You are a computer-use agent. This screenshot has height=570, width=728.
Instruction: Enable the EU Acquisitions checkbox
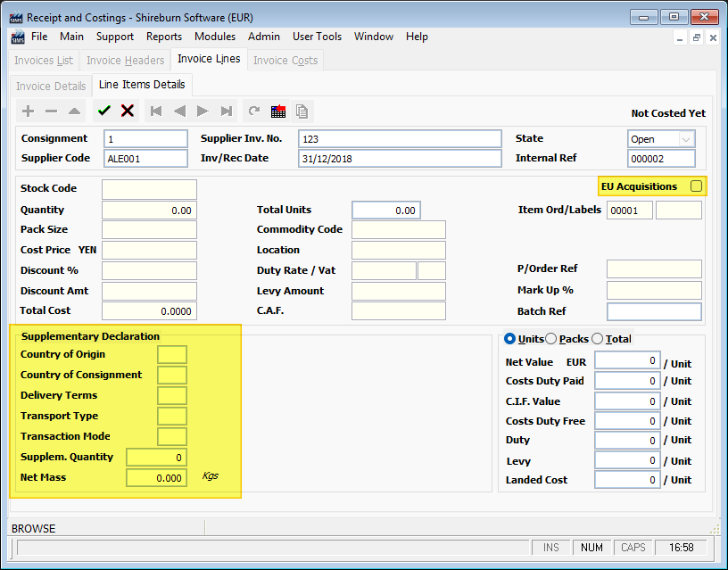tap(697, 186)
